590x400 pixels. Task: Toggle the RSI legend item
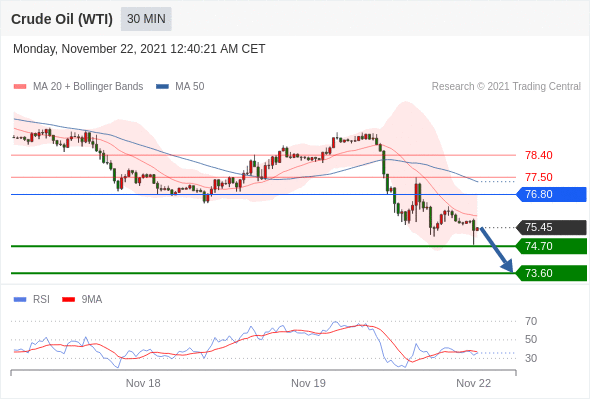point(32,300)
